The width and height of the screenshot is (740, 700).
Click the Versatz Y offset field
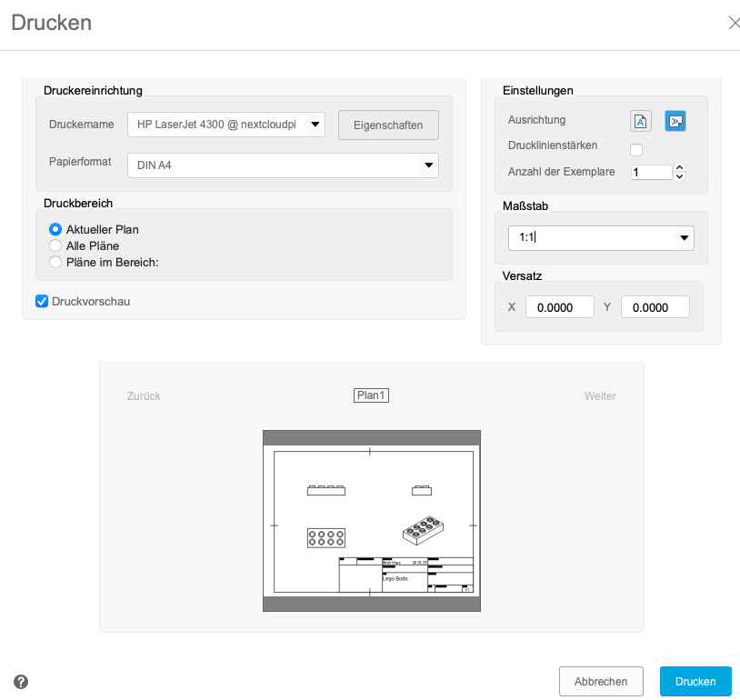click(x=655, y=307)
